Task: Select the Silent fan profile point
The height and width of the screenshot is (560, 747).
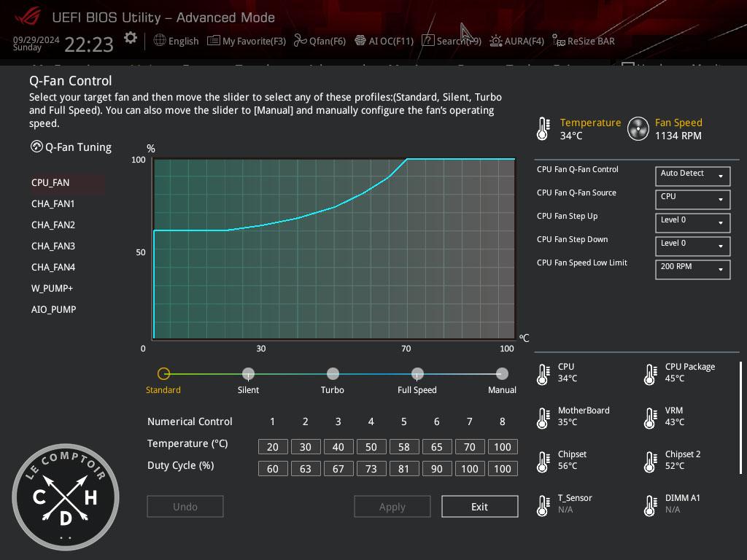Action: click(x=248, y=374)
